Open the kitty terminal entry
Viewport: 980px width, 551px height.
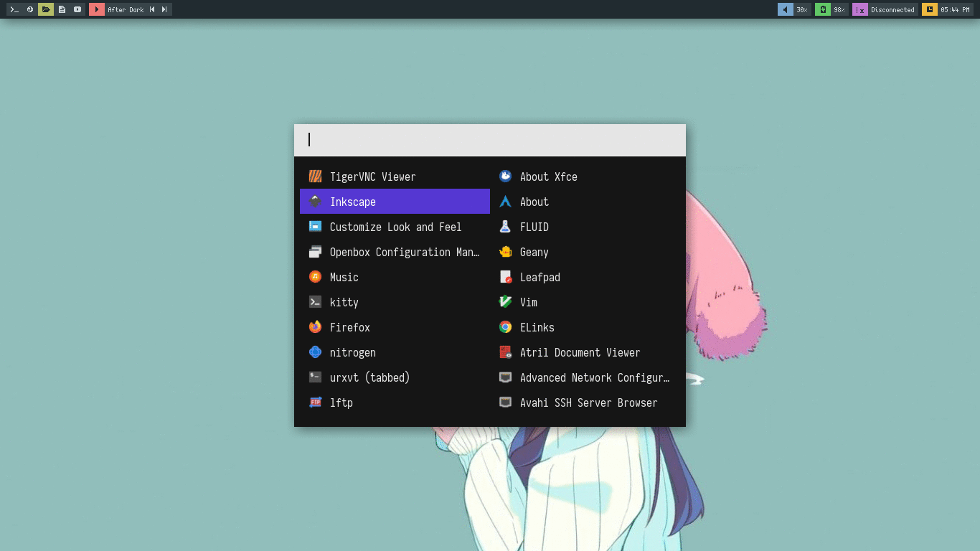pyautogui.click(x=344, y=302)
